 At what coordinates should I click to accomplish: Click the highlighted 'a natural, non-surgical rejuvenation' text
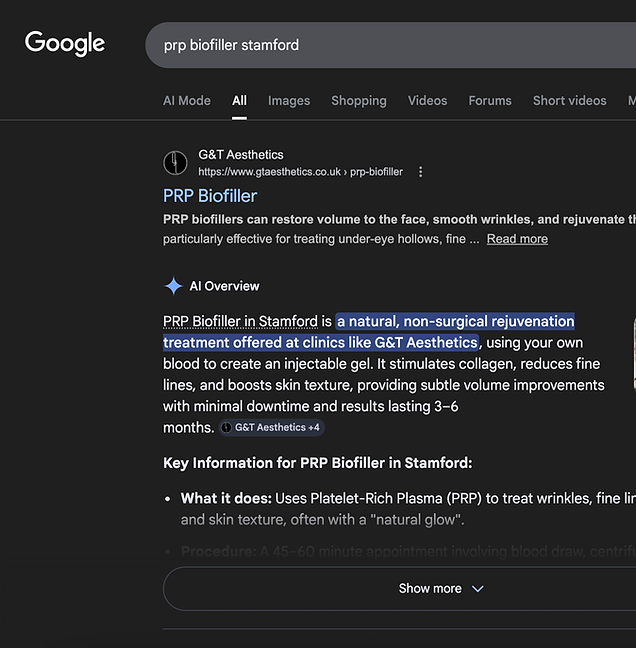[455, 321]
